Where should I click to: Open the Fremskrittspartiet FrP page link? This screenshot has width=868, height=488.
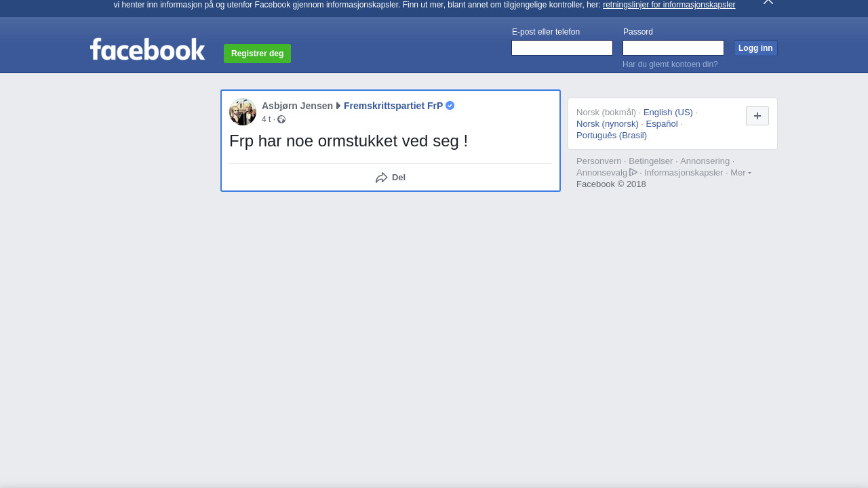point(393,106)
